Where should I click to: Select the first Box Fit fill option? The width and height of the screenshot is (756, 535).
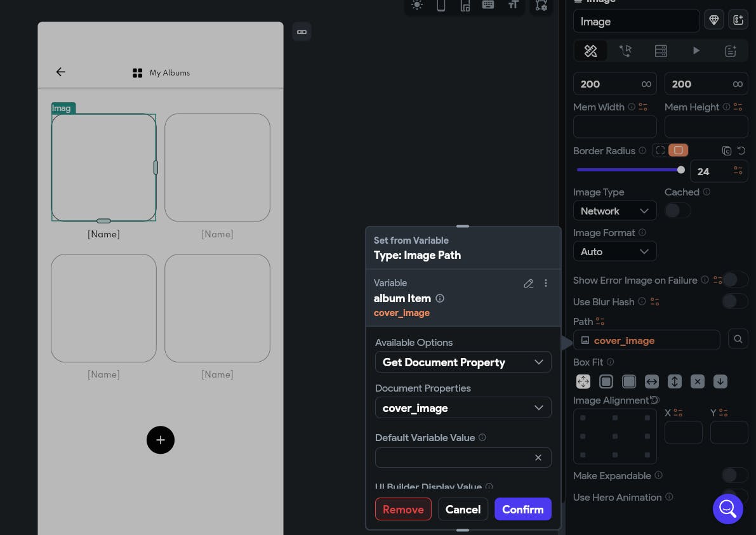583,381
